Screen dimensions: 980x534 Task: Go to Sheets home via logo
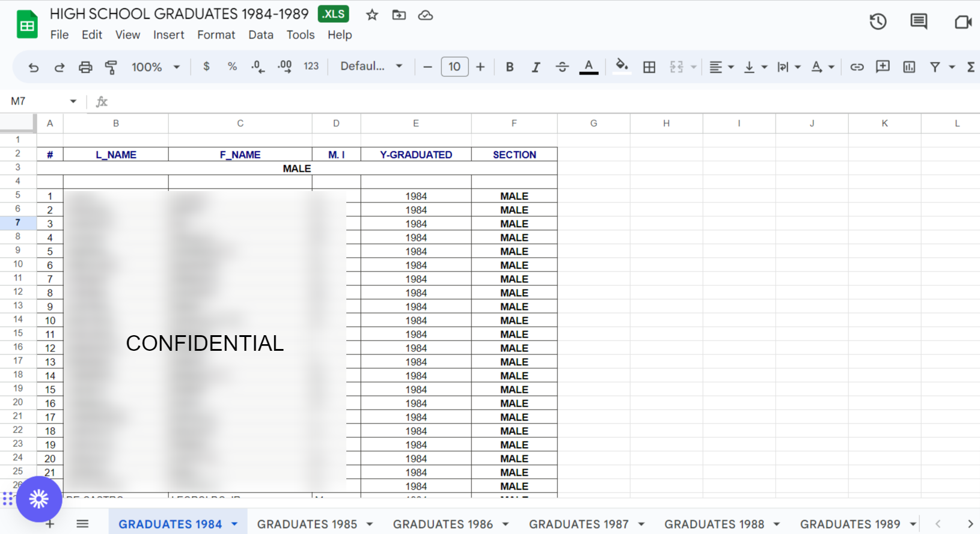(x=27, y=24)
